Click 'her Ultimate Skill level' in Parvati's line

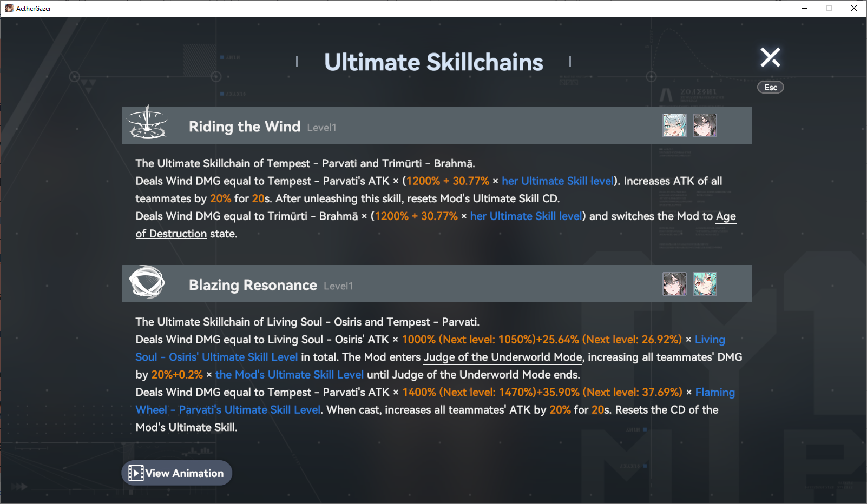557,181
